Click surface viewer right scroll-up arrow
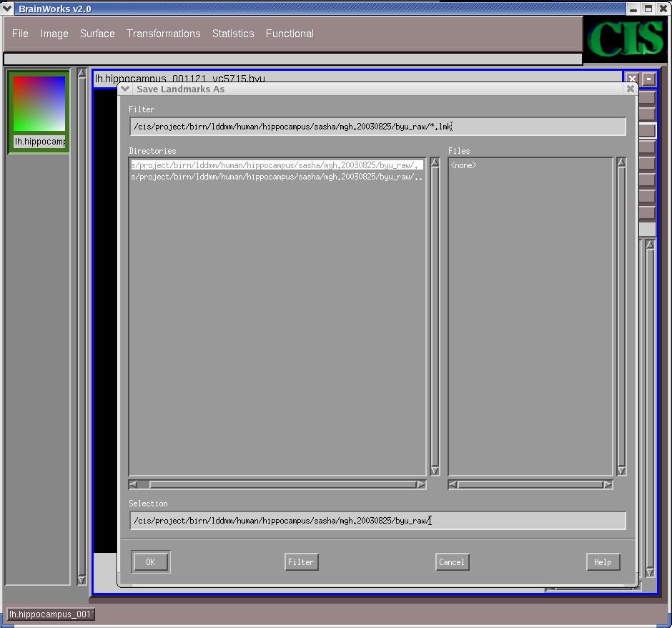The image size is (672, 628). pyautogui.click(x=650, y=245)
